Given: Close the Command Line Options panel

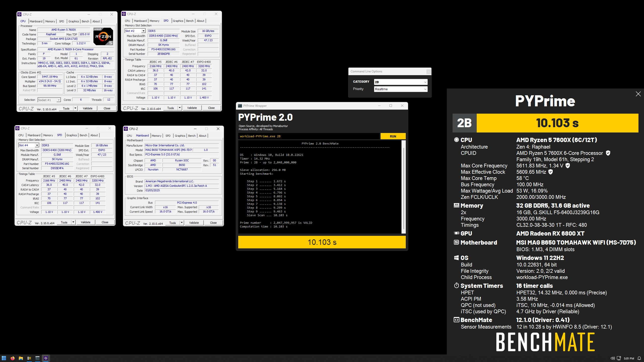Looking at the screenshot, I should (x=428, y=72).
